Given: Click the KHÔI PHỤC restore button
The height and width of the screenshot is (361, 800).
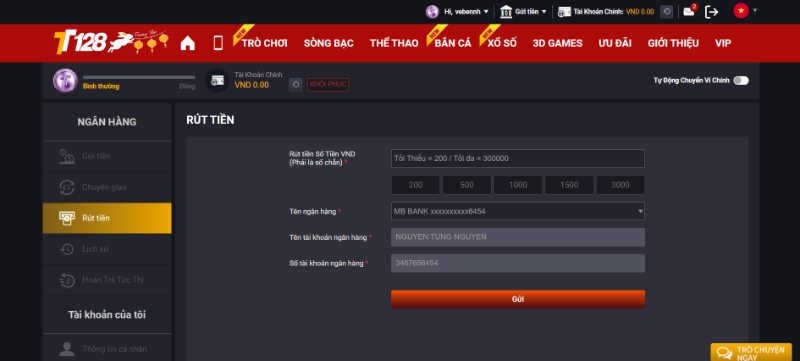Looking at the screenshot, I should (x=328, y=85).
